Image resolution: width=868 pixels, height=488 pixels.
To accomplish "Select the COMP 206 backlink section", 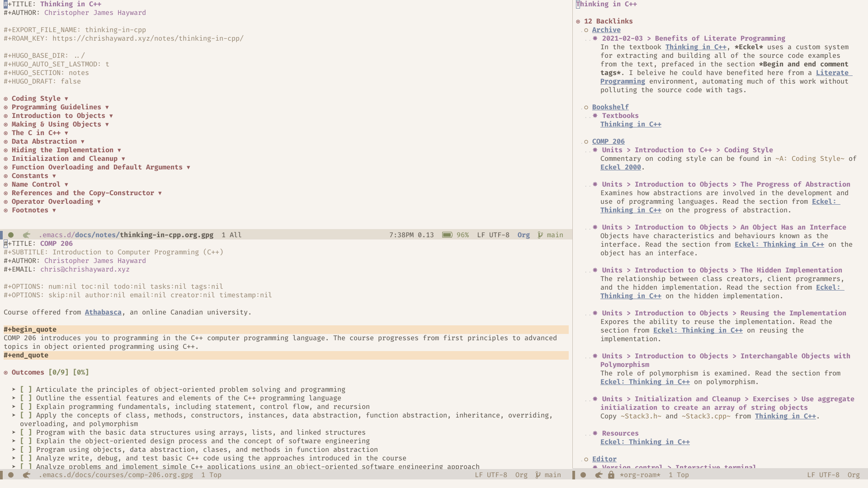I will pyautogui.click(x=608, y=141).
